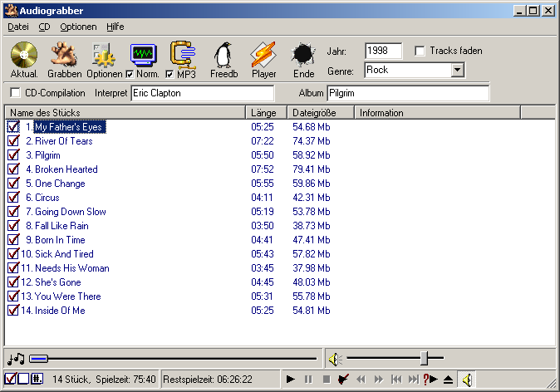Click the Stop button in playback bar
This screenshot has height=392, width=560.
click(326, 380)
